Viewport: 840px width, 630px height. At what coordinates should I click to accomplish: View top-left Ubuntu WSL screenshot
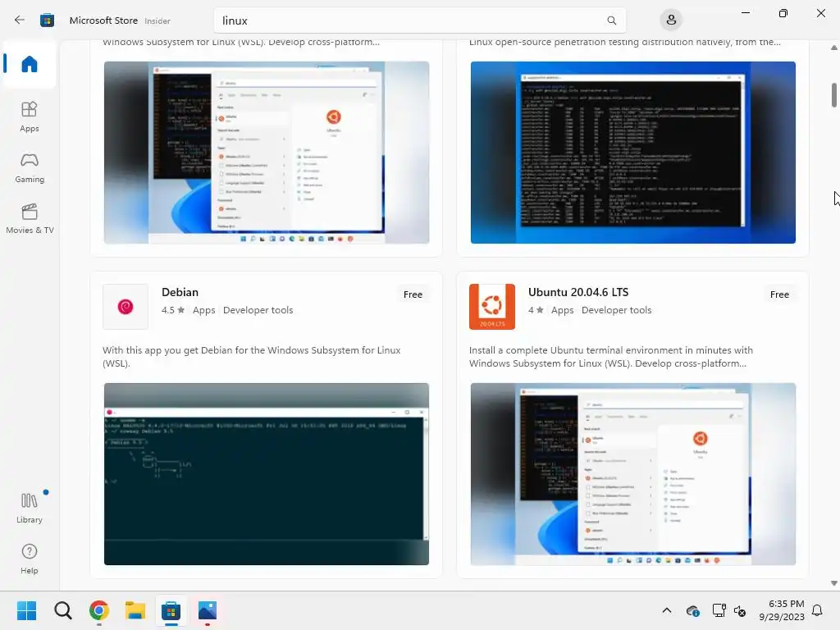[x=267, y=152]
